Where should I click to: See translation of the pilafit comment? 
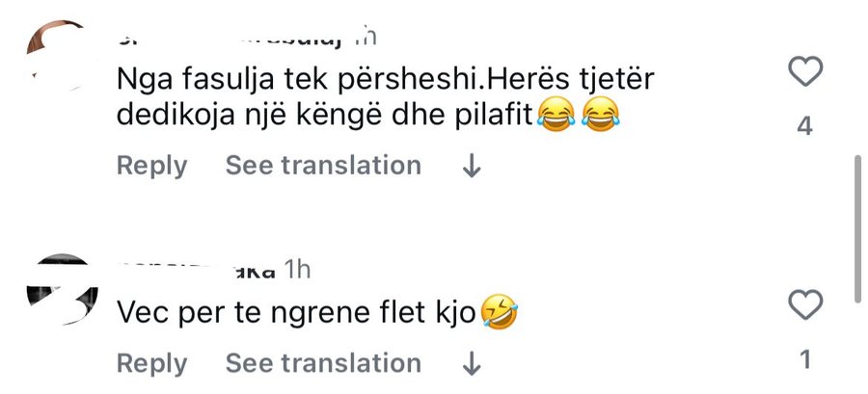point(323,166)
